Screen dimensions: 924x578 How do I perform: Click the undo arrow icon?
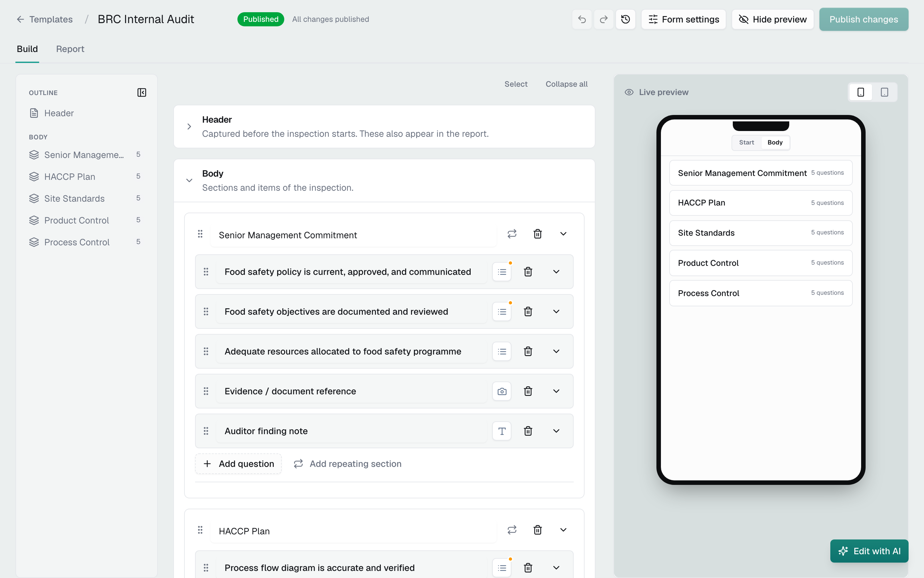[582, 19]
